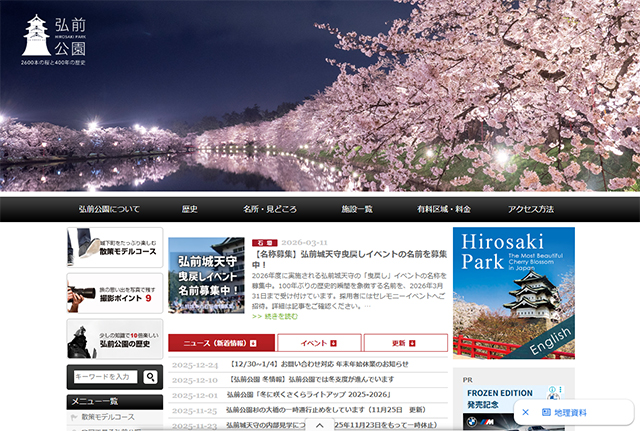This screenshot has width=640, height=431.
Task: Open the 弘前公園の歴史 banner
Action: tap(115, 339)
